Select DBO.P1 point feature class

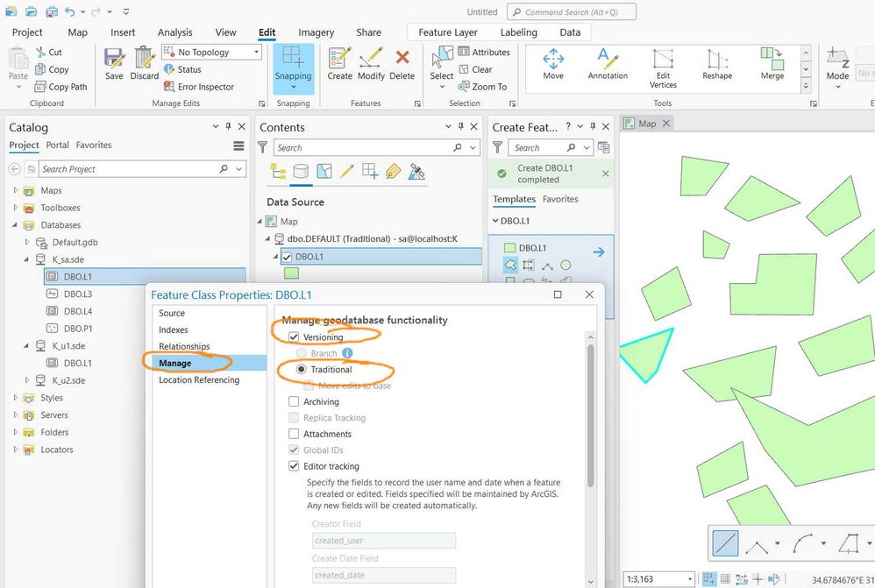(78, 329)
